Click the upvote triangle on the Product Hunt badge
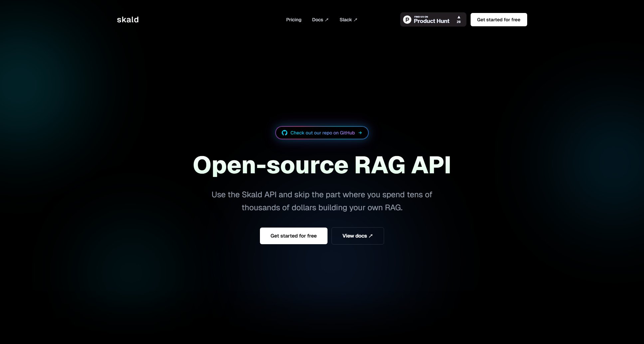Image resolution: width=644 pixels, height=344 pixels. coord(459,17)
